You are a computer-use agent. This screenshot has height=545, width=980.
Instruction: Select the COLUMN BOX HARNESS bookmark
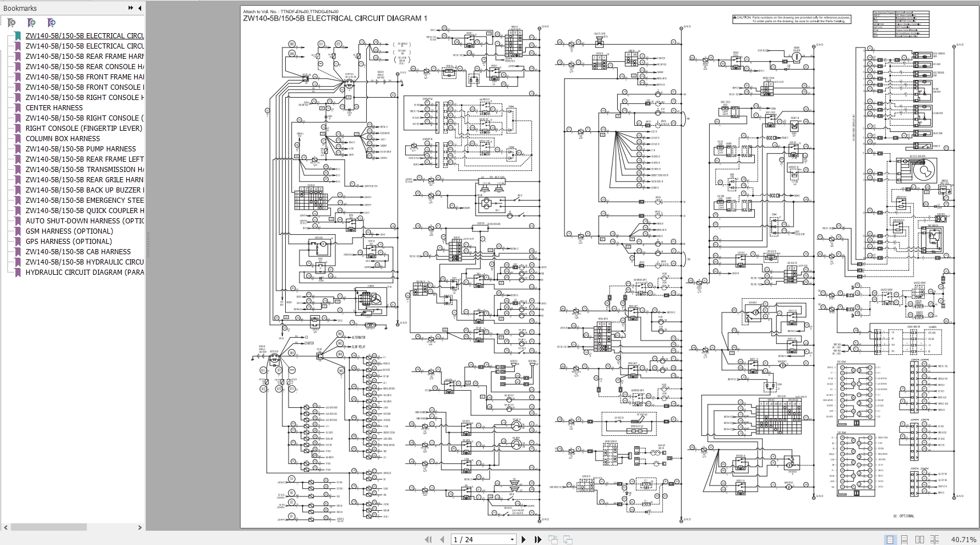pyautogui.click(x=63, y=138)
